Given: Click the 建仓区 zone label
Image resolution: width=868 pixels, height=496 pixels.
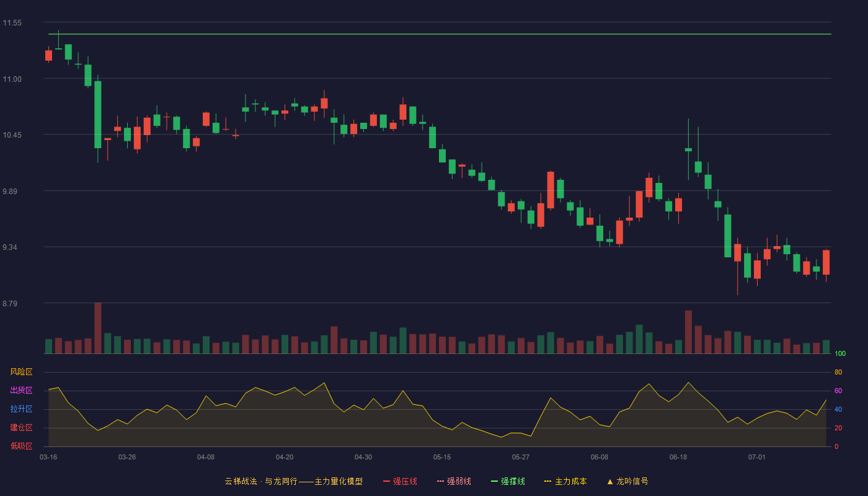Looking at the screenshot, I should [x=21, y=428].
